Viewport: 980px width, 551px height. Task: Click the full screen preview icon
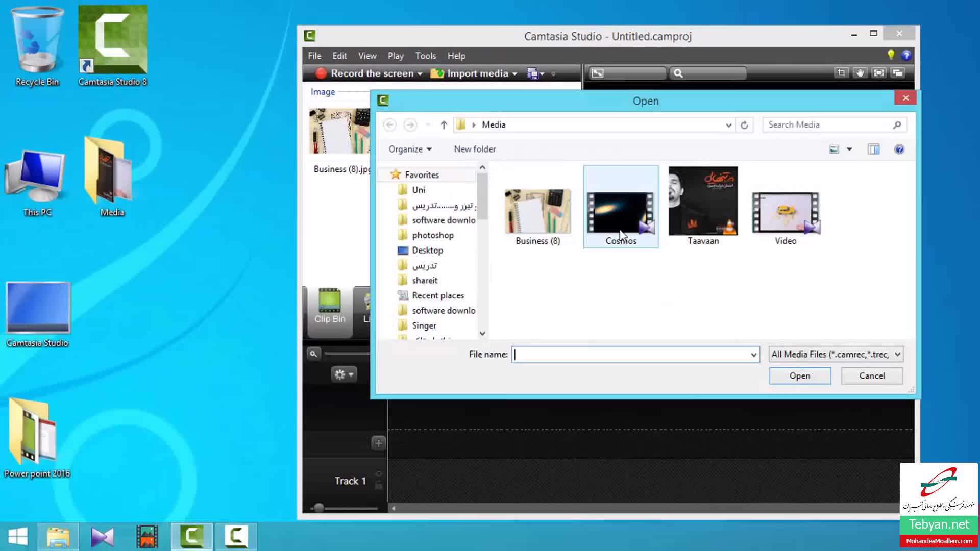[x=879, y=73]
